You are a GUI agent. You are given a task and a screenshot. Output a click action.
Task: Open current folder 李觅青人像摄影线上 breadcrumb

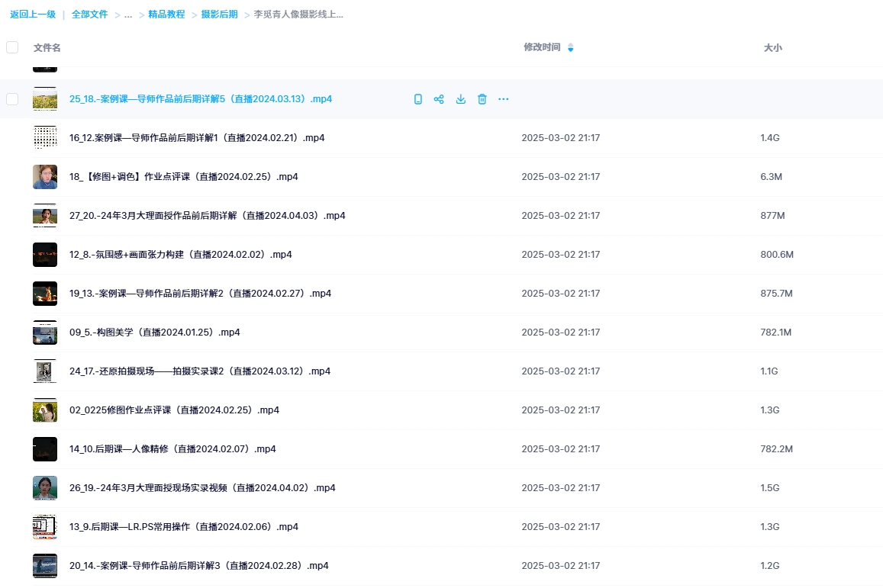[297, 14]
